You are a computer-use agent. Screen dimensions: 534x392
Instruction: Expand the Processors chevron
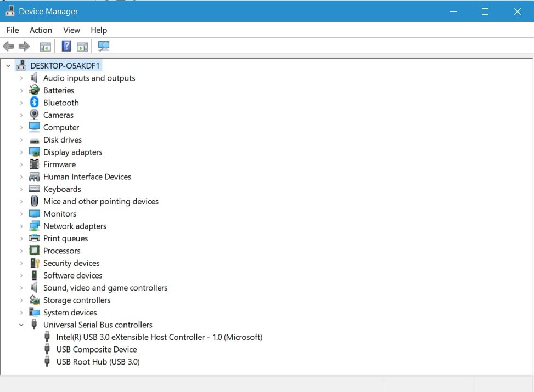click(x=21, y=251)
